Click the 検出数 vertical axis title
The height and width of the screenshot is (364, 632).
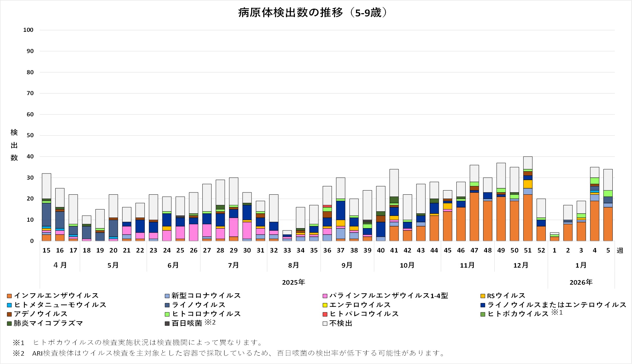[x=14, y=145]
